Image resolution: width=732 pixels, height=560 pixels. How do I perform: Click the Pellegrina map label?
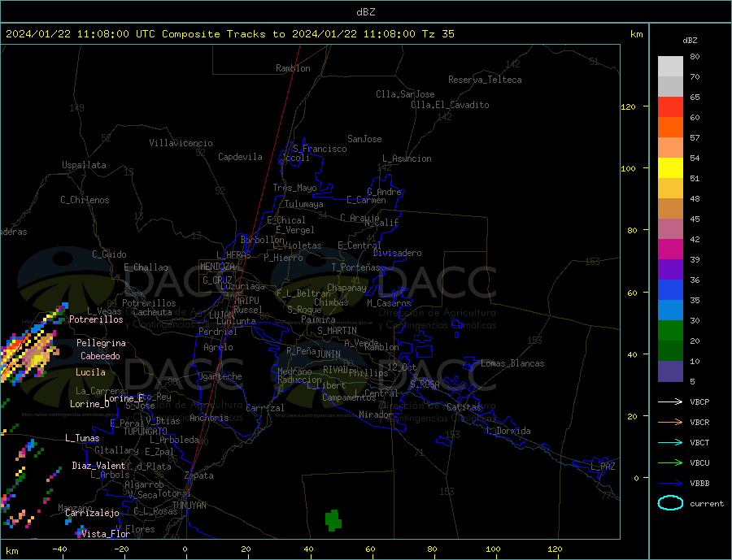(x=102, y=343)
